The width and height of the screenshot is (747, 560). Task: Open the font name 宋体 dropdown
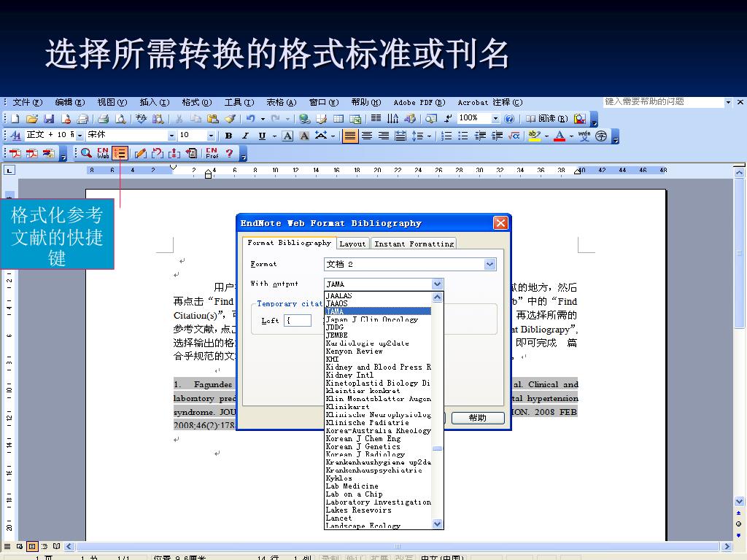point(171,136)
